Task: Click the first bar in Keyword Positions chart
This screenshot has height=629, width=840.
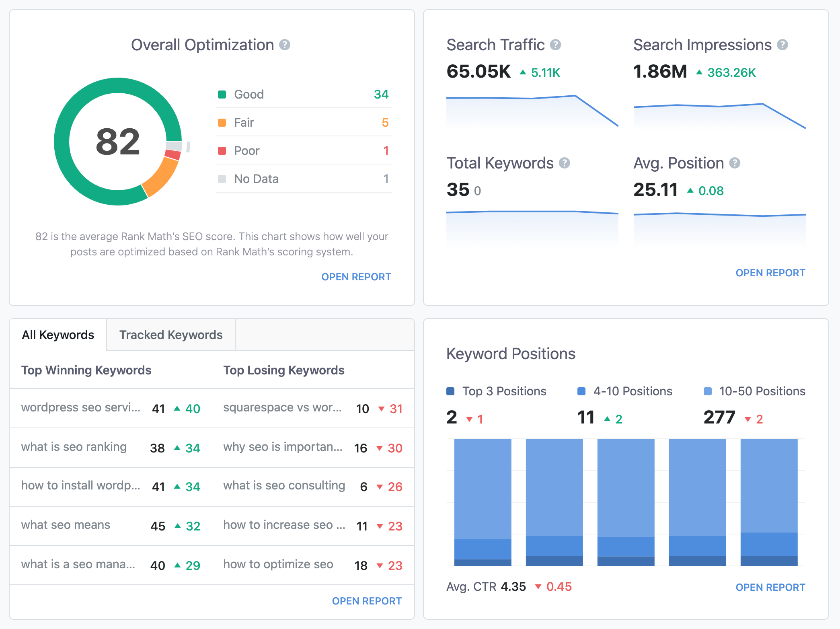Action: click(x=483, y=502)
